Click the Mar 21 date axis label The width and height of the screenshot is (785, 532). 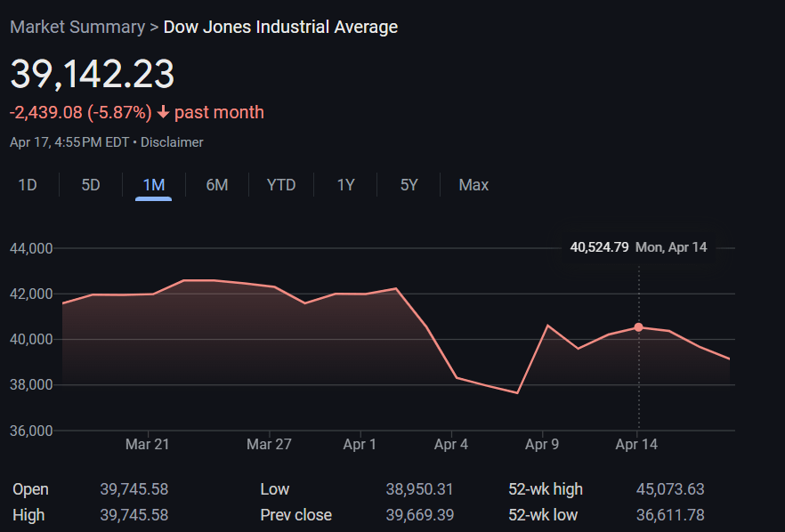(x=147, y=444)
